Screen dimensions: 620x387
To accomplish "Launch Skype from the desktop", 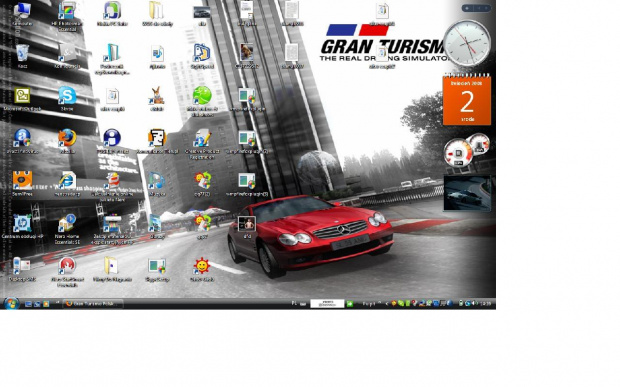I will 67,96.
